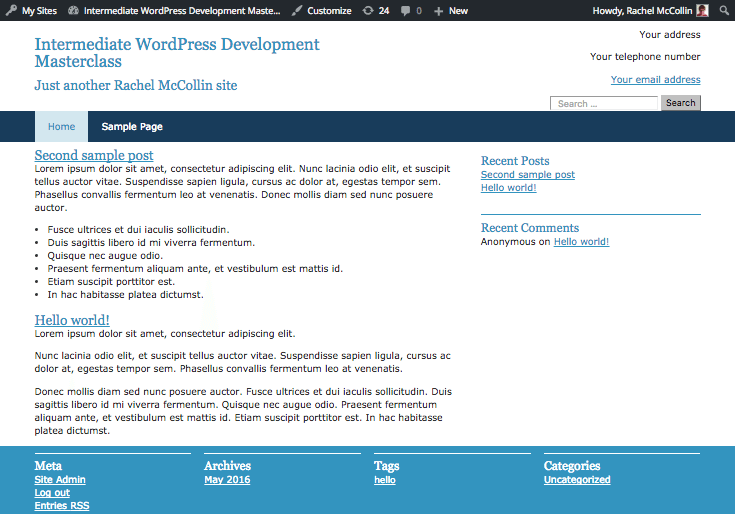Screen dimensions: 735x514
Task: Open the Howdy, Rachel McCollin account menu
Action: coord(651,10)
